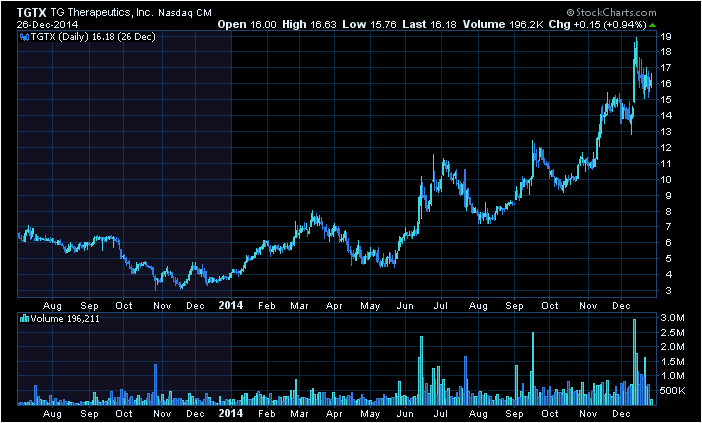Click the Mar label under the volume panel
This screenshot has height=423, width=702.
pos(299,414)
